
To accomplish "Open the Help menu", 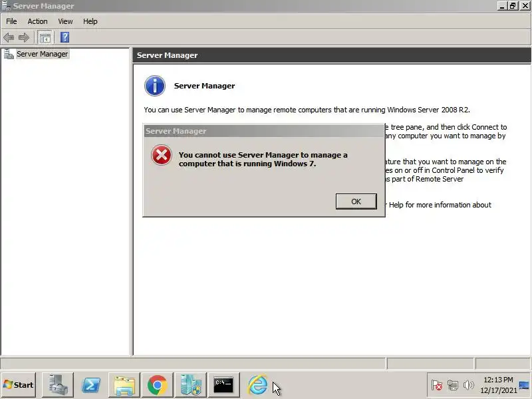I will (x=90, y=21).
